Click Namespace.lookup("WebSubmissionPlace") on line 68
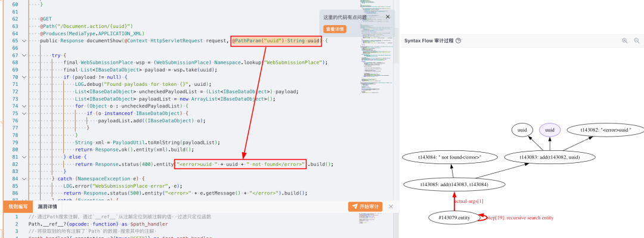 point(270,62)
